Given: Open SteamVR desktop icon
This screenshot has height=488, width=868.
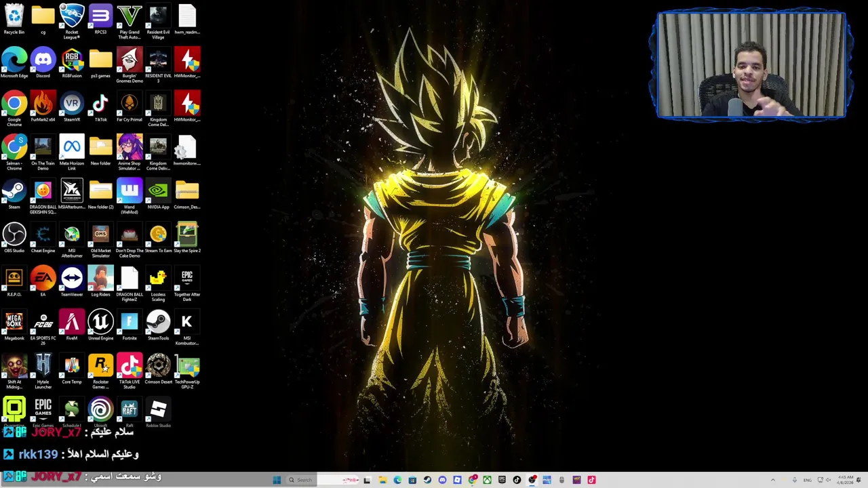Looking at the screenshot, I should (x=72, y=107).
